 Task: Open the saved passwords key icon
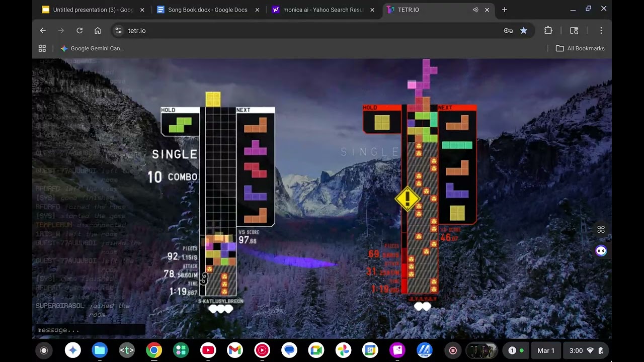(x=508, y=31)
